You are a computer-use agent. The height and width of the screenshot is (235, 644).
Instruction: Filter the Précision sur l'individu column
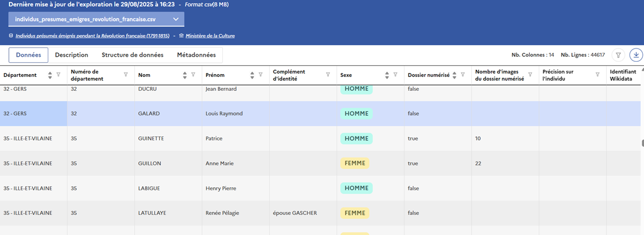[598, 75]
